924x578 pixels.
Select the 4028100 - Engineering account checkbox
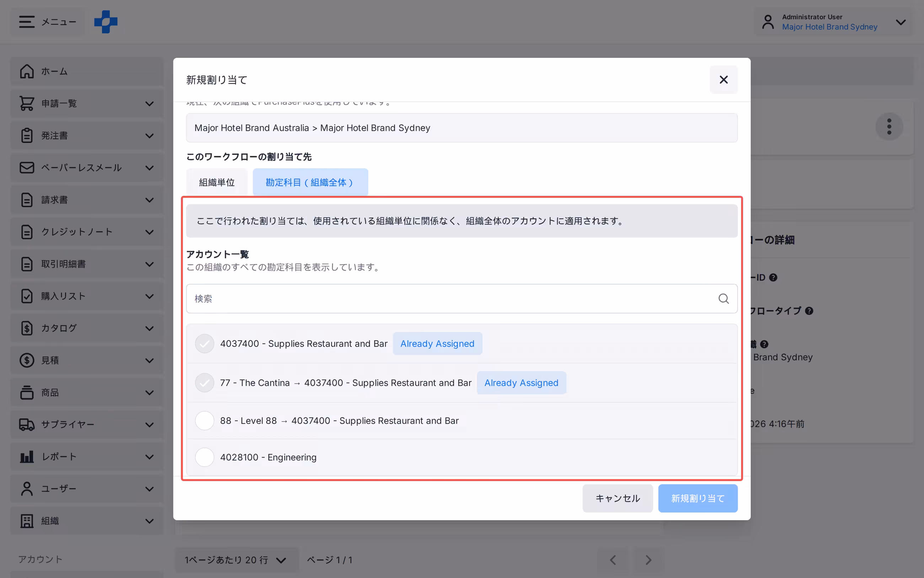tap(204, 457)
